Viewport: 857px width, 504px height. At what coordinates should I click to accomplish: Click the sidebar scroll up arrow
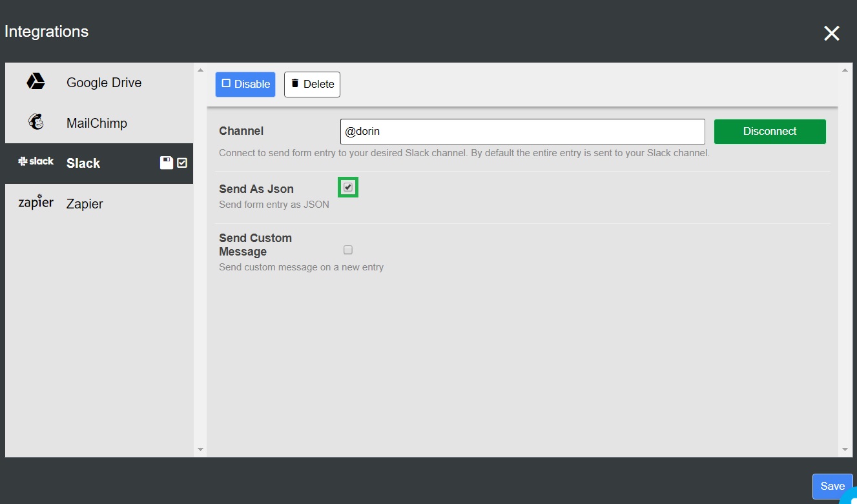tap(200, 70)
